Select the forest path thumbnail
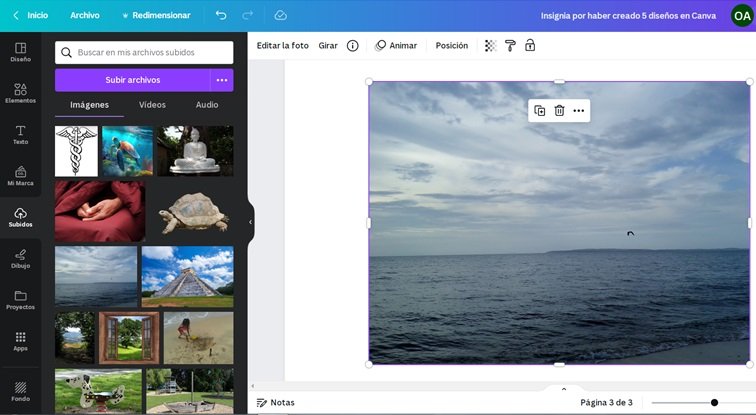The height and width of the screenshot is (415, 756). [75, 338]
